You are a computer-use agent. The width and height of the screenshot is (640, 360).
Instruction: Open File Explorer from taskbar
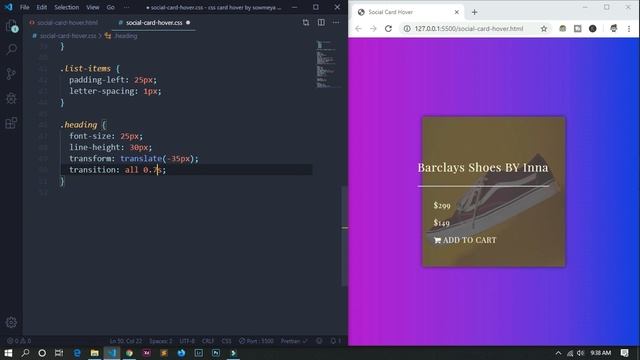click(94, 353)
